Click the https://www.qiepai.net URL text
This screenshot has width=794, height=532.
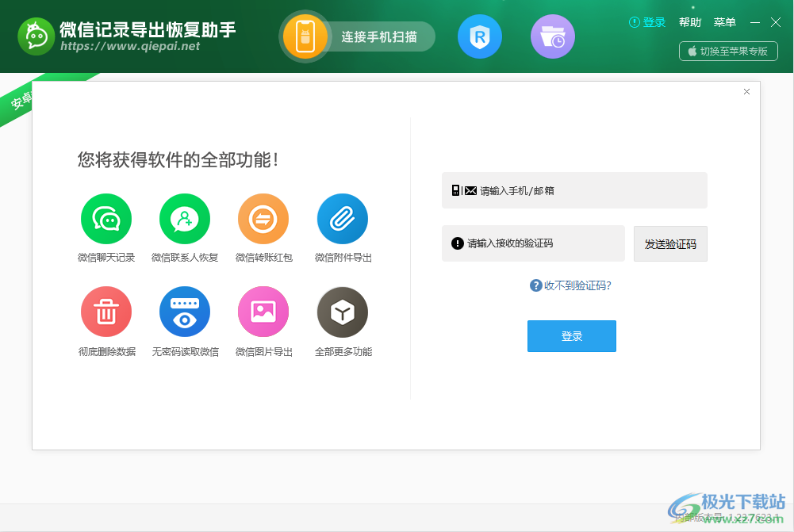pos(130,46)
